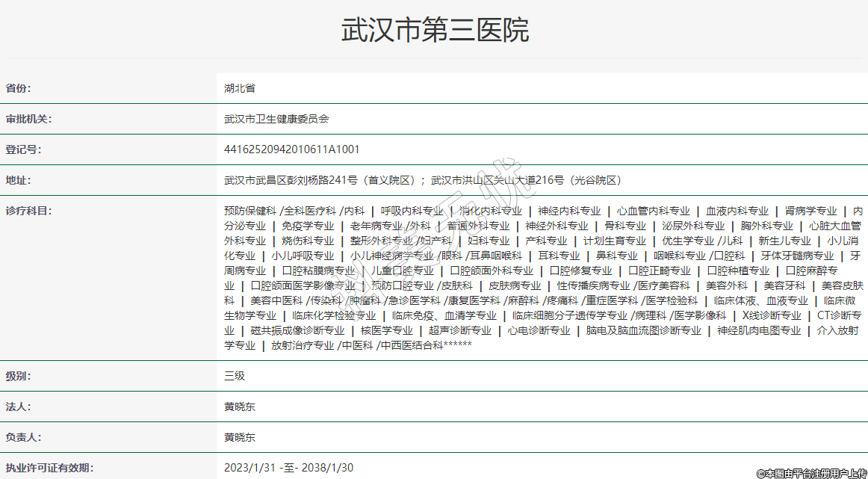Select the 审批机关 field label

tap(28, 119)
